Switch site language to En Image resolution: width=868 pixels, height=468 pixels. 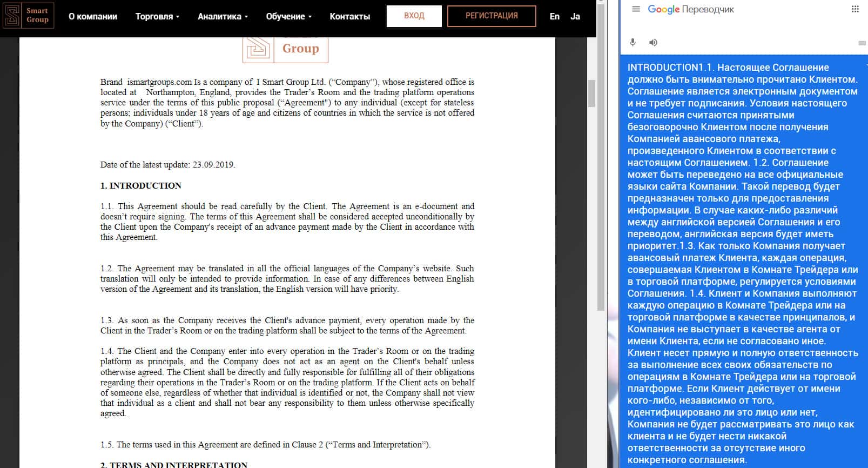click(x=555, y=16)
